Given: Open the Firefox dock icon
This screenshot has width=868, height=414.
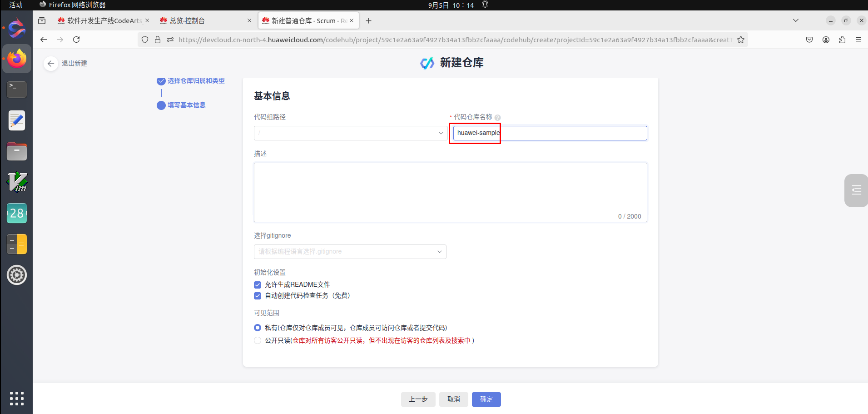Looking at the screenshot, I should point(17,59).
